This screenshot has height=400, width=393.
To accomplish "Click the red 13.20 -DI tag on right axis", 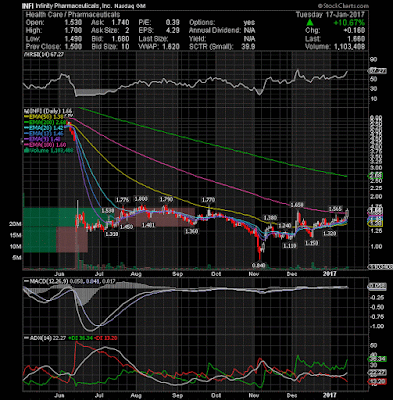I will [x=377, y=382].
